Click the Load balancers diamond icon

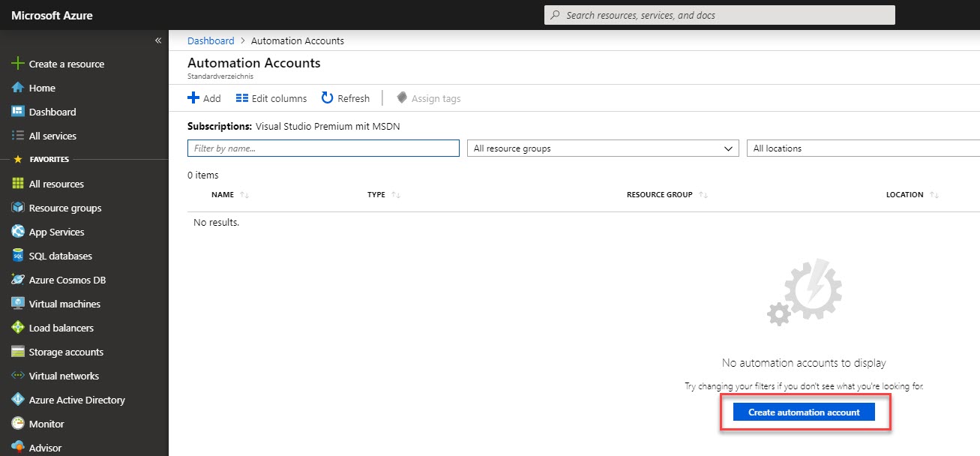pyautogui.click(x=18, y=328)
